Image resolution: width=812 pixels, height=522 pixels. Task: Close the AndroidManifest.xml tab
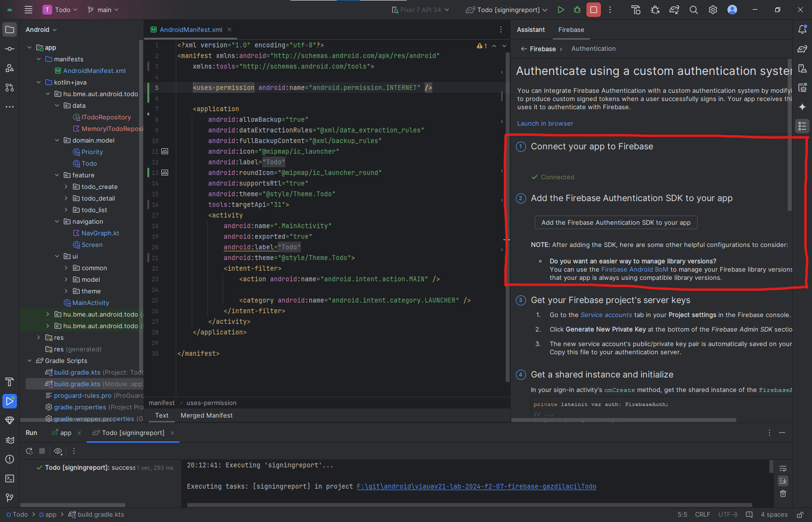click(x=229, y=29)
